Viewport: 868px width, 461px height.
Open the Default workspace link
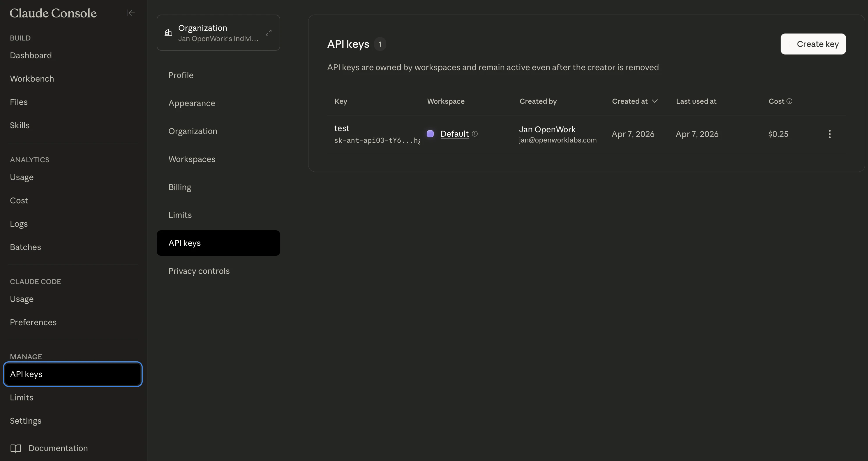[x=455, y=134]
